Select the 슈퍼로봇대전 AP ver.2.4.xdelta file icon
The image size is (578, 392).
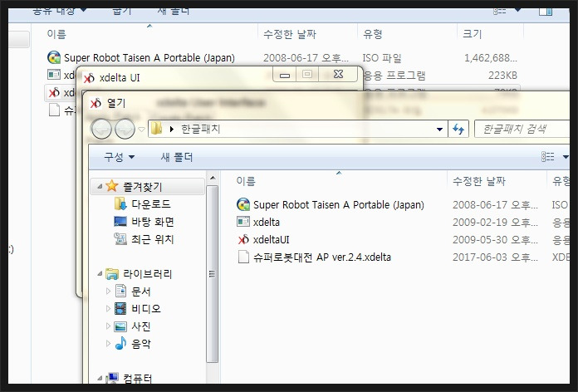[x=243, y=257]
